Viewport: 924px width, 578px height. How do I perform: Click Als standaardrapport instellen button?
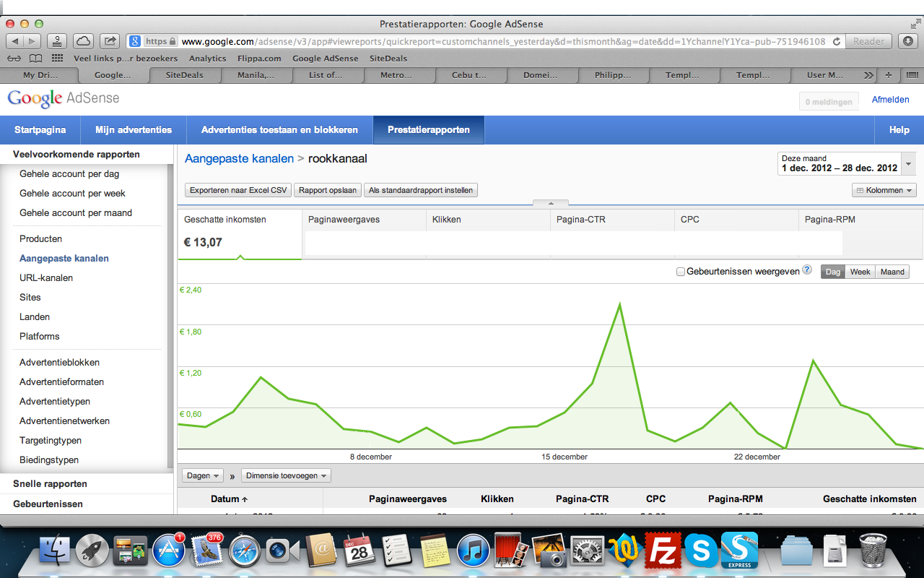click(421, 190)
